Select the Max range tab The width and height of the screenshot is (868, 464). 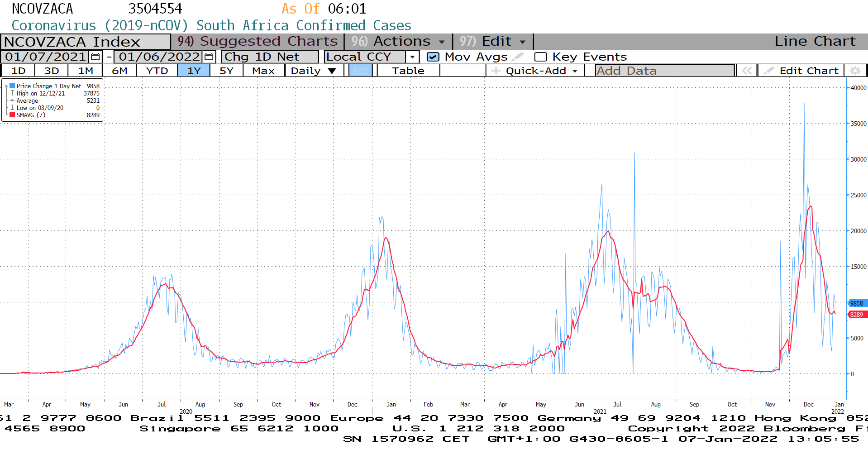pyautogui.click(x=263, y=71)
